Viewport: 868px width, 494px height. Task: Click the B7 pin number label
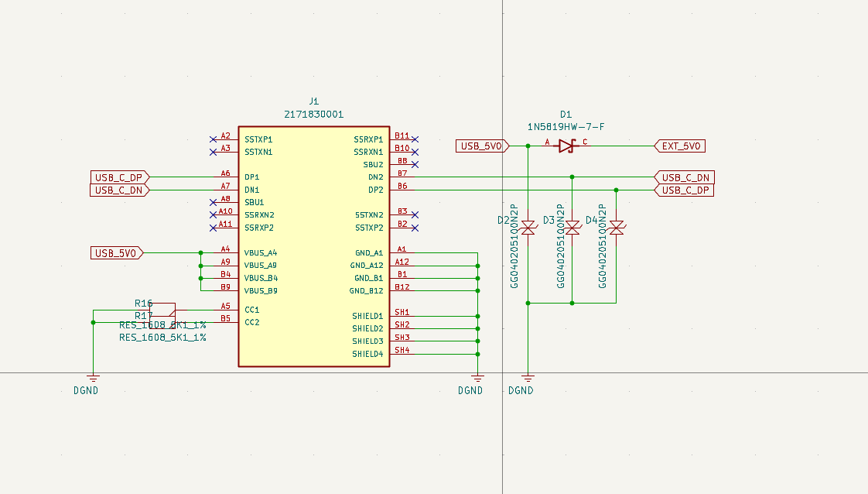(x=402, y=173)
